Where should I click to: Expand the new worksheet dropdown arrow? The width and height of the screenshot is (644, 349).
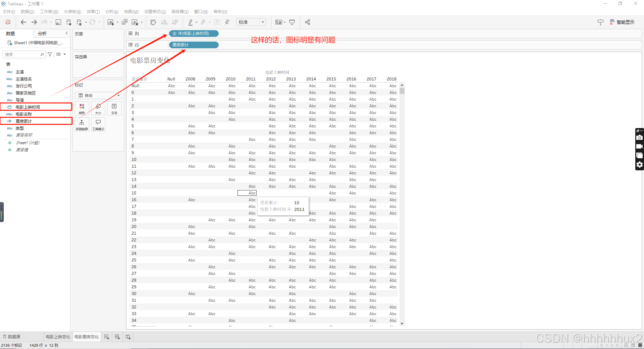point(117,22)
